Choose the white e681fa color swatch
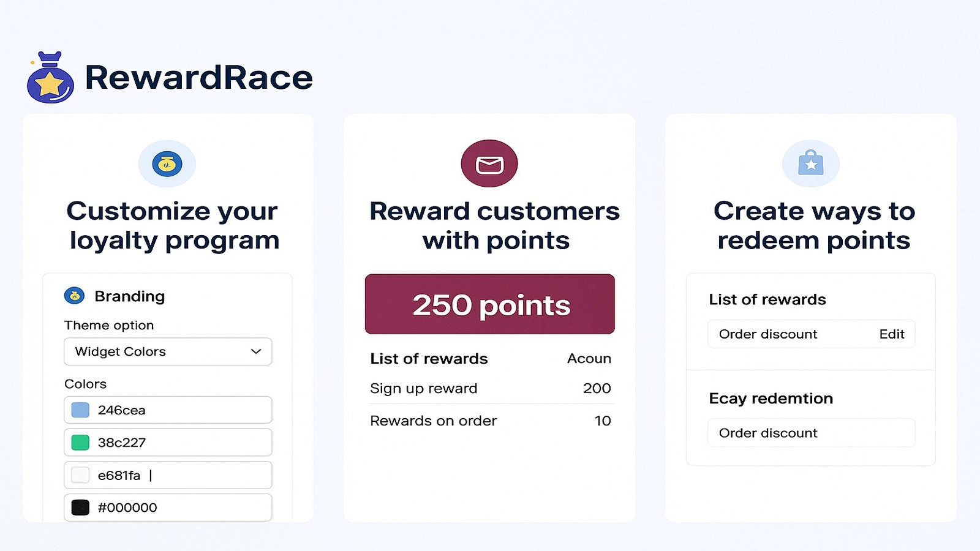Screen dimensions: 980x551 [80, 475]
